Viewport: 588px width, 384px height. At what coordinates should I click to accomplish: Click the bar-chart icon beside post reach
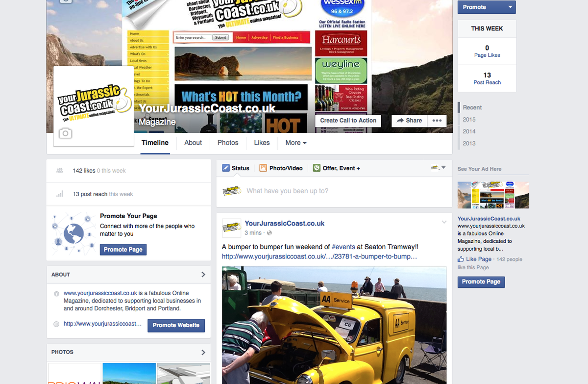[59, 194]
